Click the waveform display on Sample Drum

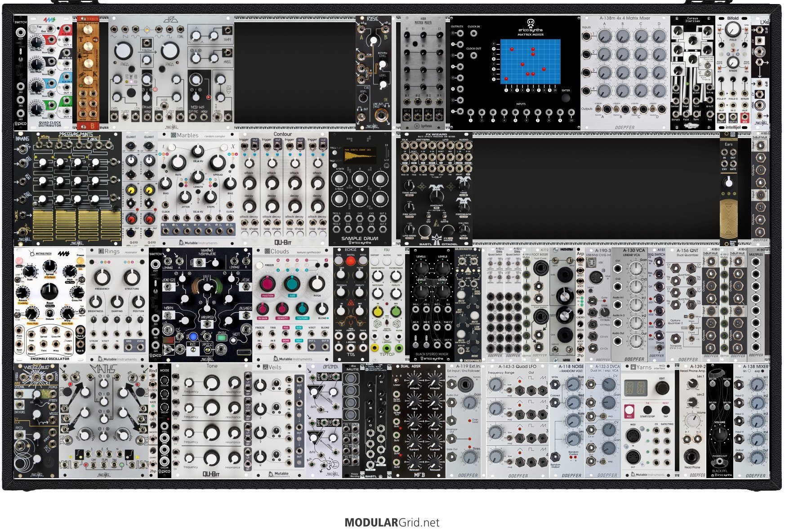(360, 155)
